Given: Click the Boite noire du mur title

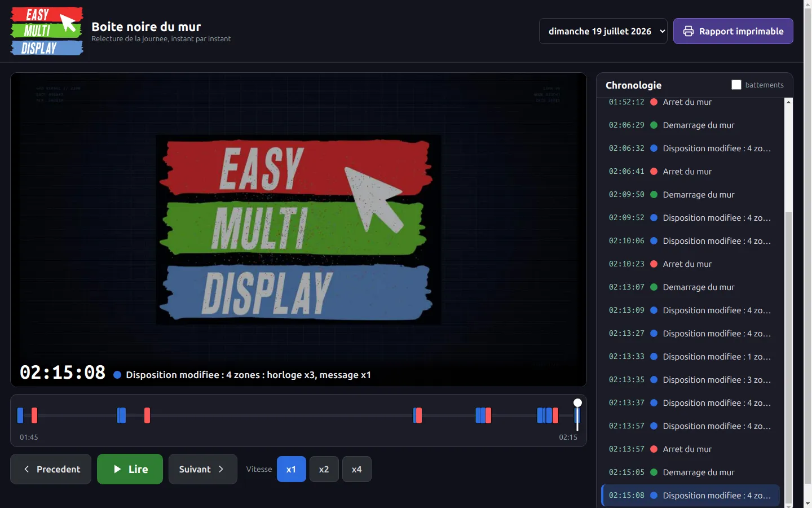Looking at the screenshot, I should [x=146, y=27].
